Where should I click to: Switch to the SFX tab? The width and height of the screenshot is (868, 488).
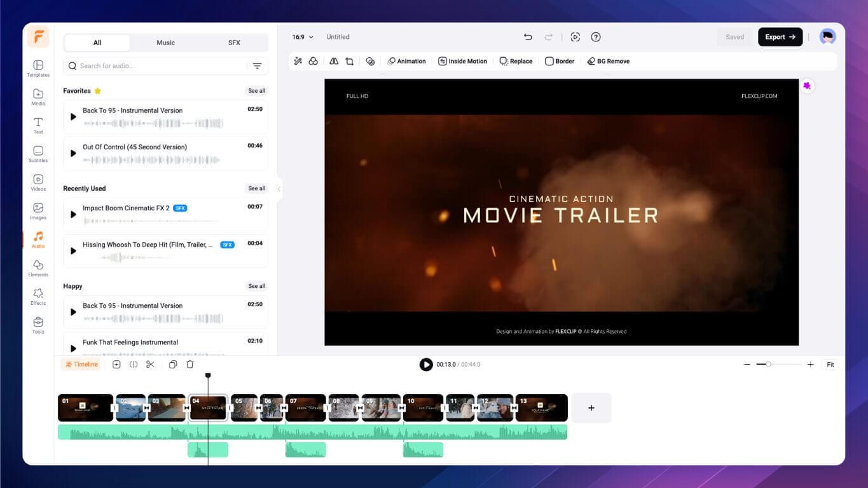234,43
